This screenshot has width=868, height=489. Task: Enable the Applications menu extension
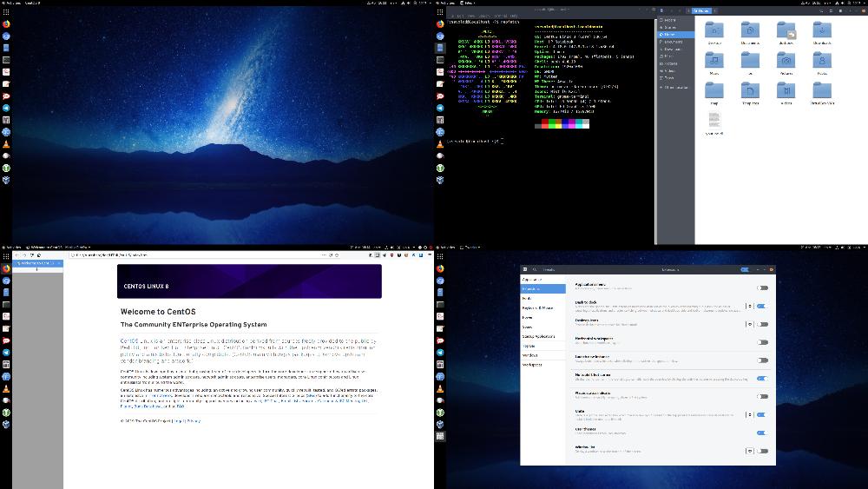[x=762, y=288]
